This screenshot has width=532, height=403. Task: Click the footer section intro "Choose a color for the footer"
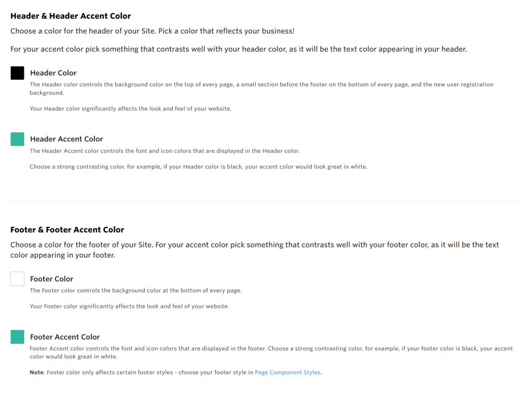(x=255, y=245)
